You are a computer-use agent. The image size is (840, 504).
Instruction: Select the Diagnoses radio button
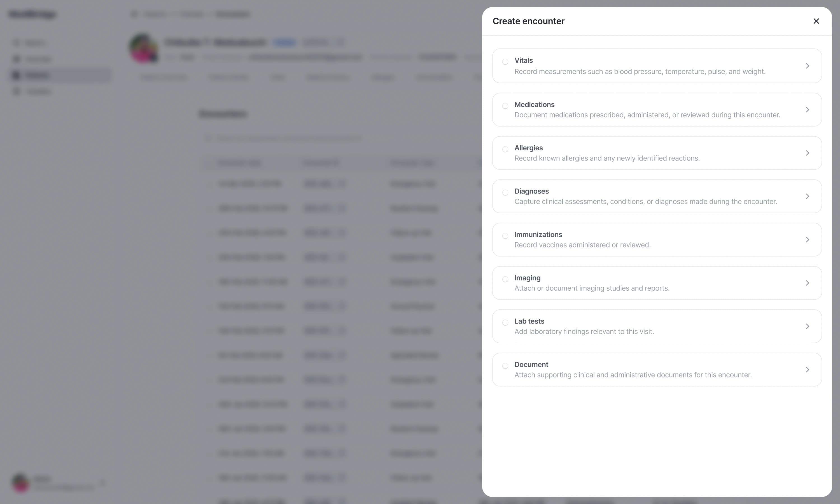pos(505,193)
